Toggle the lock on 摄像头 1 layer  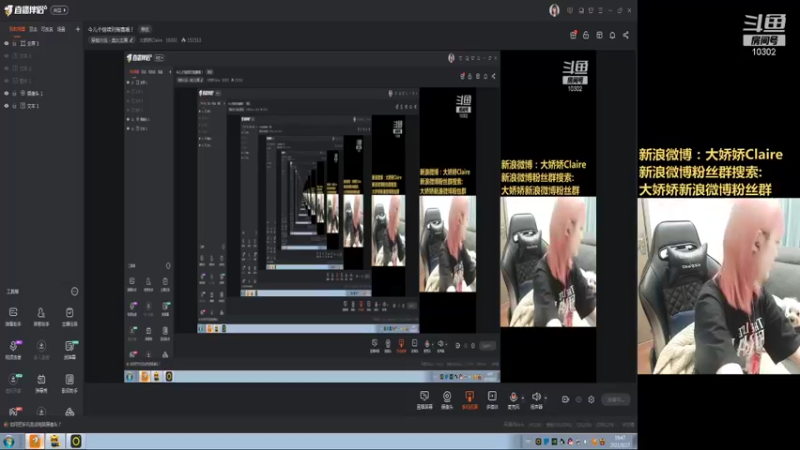pyautogui.click(x=14, y=93)
